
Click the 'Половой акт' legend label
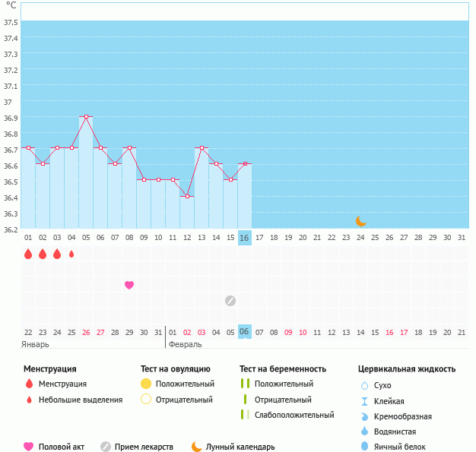coord(62,447)
